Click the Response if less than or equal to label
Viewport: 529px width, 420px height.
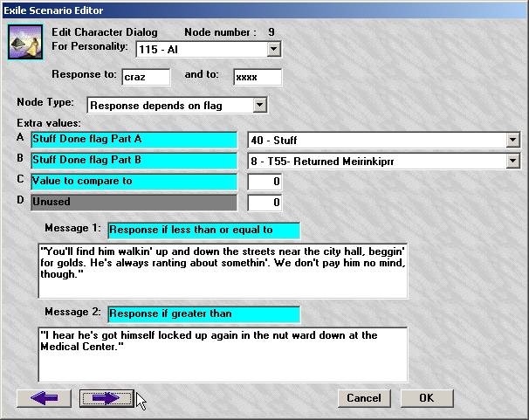203,231
